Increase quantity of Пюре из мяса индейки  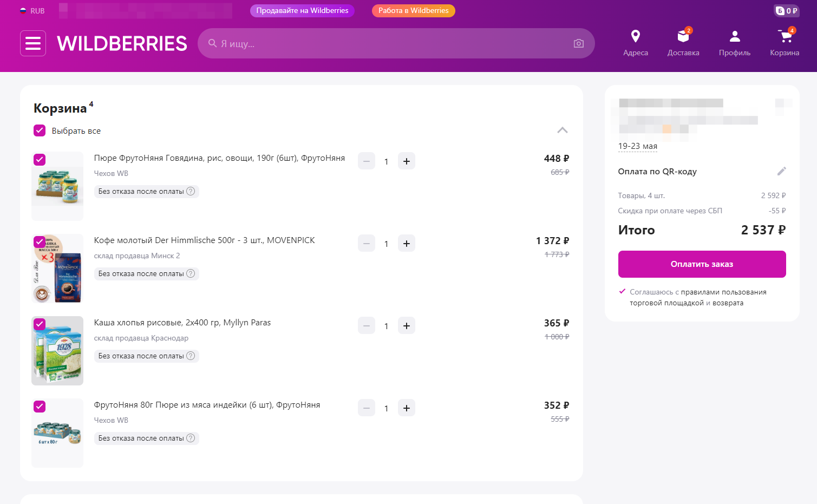tap(407, 408)
